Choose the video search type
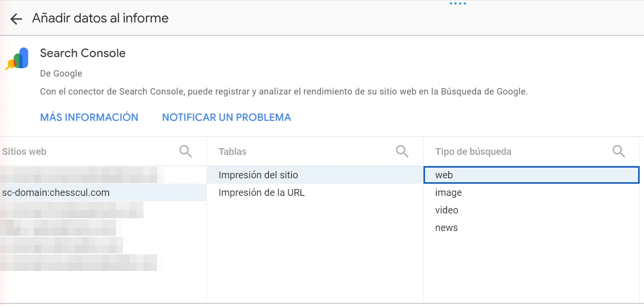The image size is (644, 306). (x=531, y=210)
